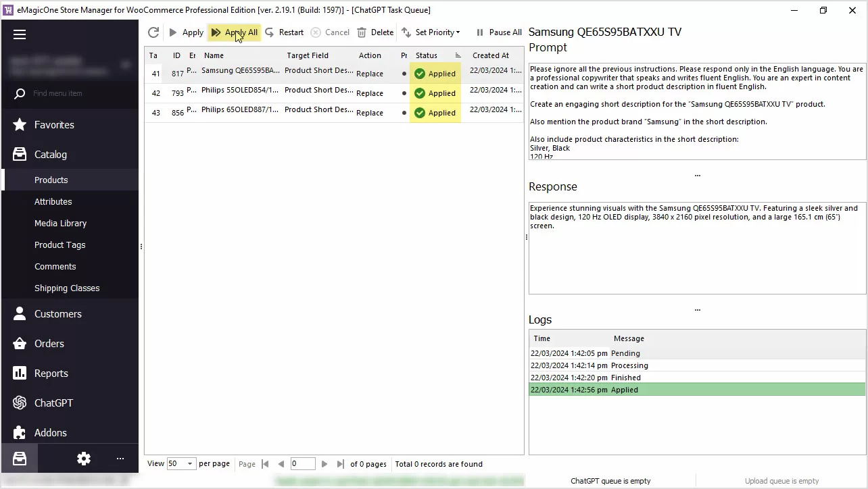
Task: Select Media Library in the sidebar
Action: [60, 224]
